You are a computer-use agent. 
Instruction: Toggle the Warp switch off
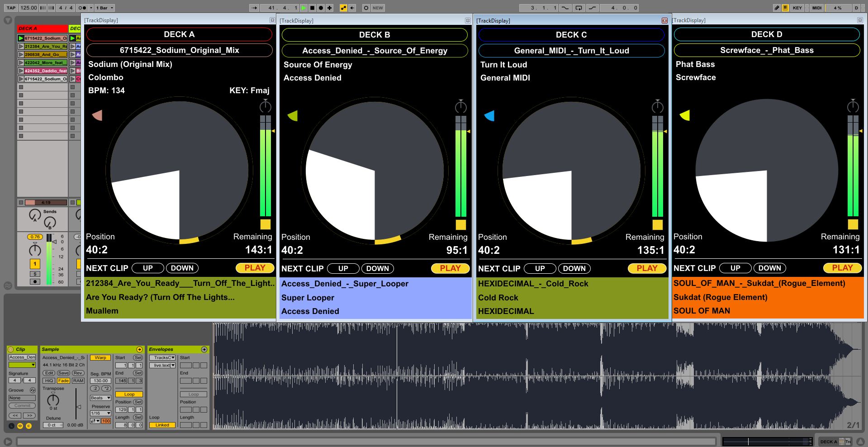pos(100,357)
